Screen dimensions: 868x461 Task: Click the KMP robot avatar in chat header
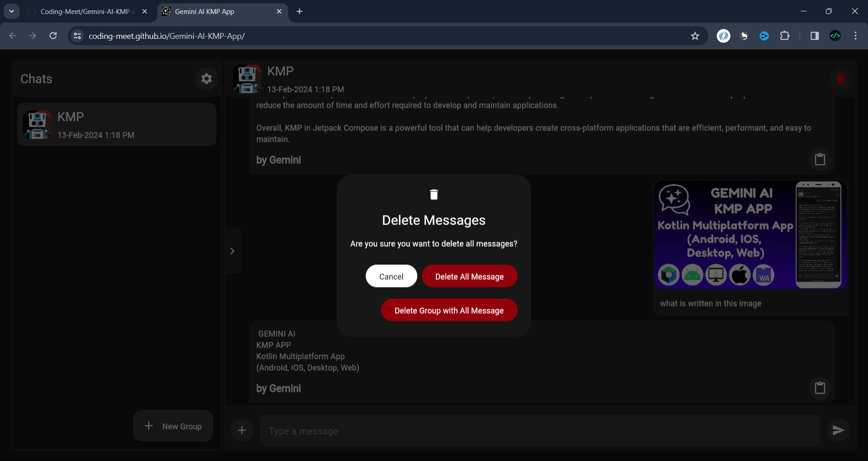point(247,79)
